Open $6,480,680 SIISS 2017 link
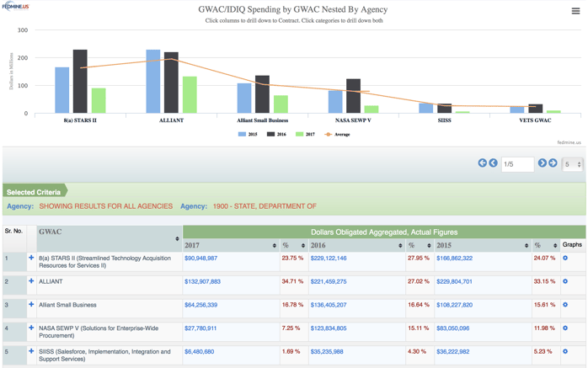 tap(199, 351)
